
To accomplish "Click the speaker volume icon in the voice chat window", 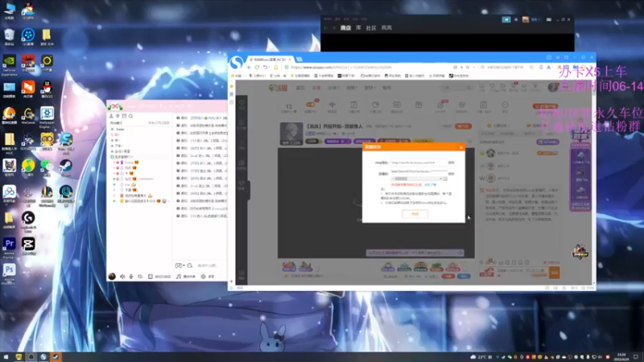I will tap(122, 277).
